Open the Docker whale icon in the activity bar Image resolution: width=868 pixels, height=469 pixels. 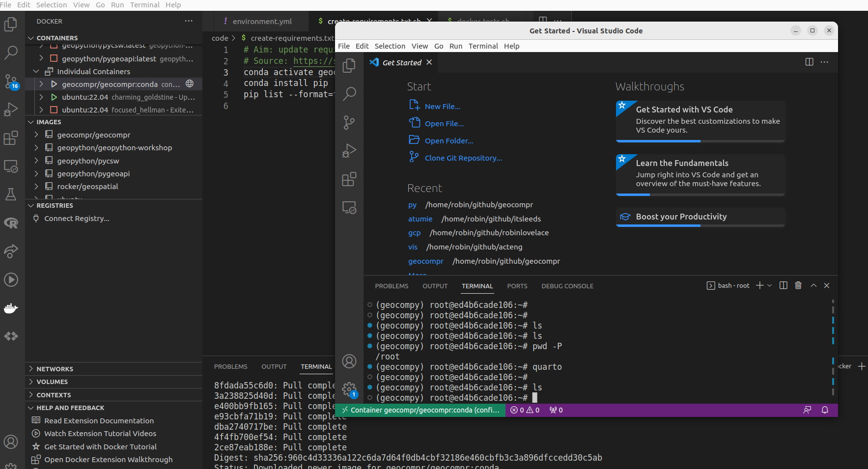(x=11, y=308)
